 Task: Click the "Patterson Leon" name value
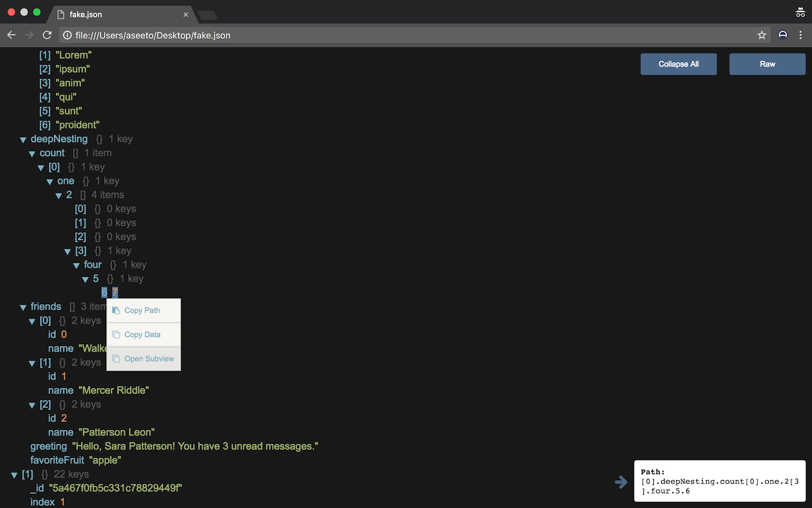(x=117, y=432)
